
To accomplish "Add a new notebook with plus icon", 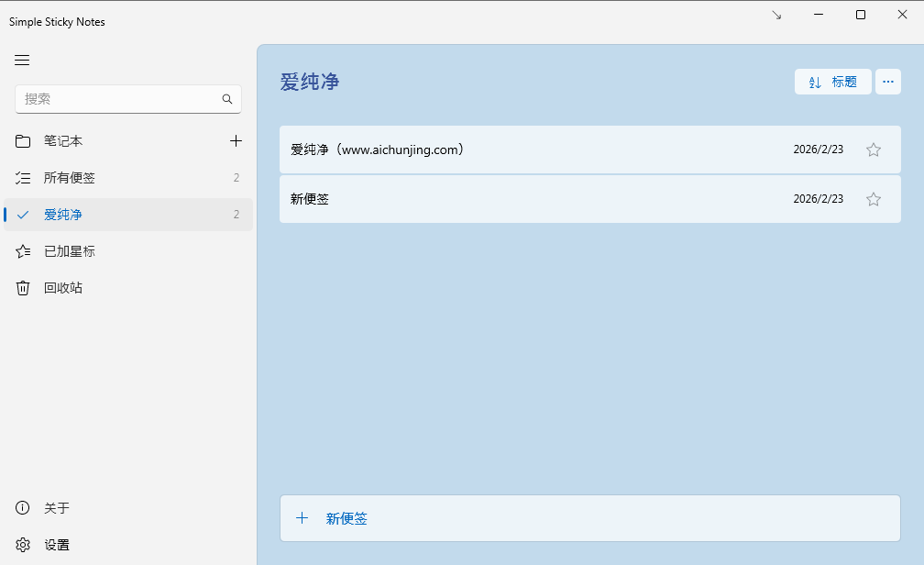I will 236,141.
